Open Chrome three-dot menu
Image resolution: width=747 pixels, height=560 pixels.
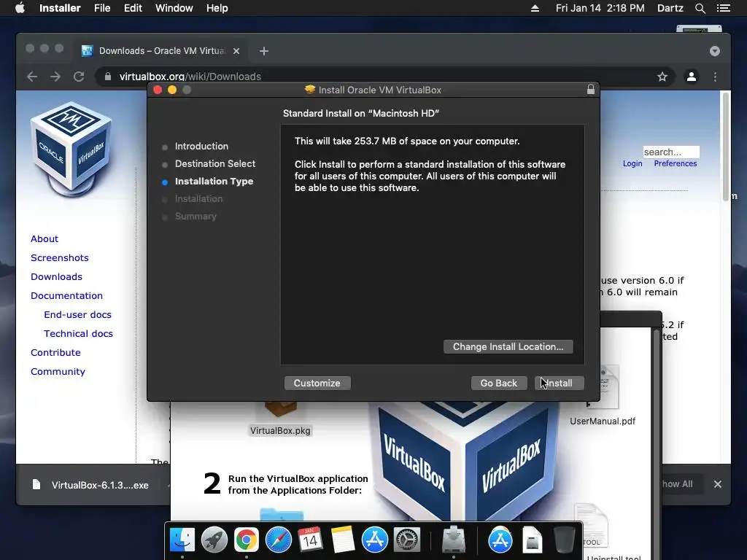click(x=715, y=77)
